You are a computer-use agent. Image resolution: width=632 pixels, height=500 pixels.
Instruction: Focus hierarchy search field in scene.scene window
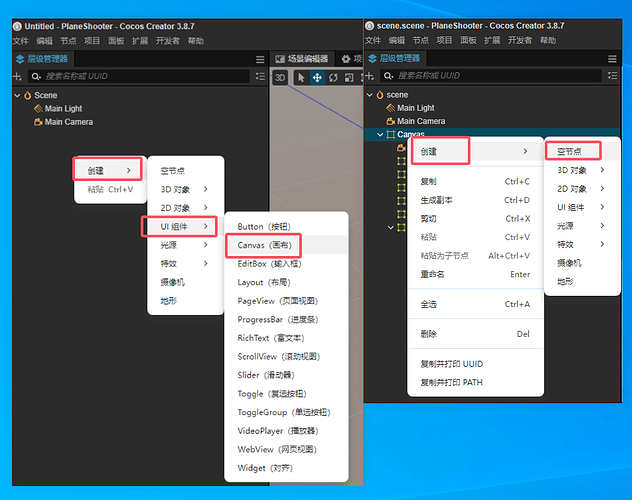click(x=492, y=76)
